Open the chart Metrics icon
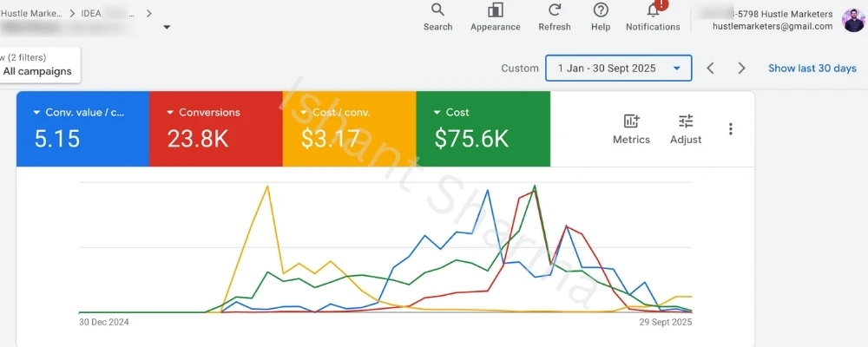868x347 pixels. [x=631, y=121]
